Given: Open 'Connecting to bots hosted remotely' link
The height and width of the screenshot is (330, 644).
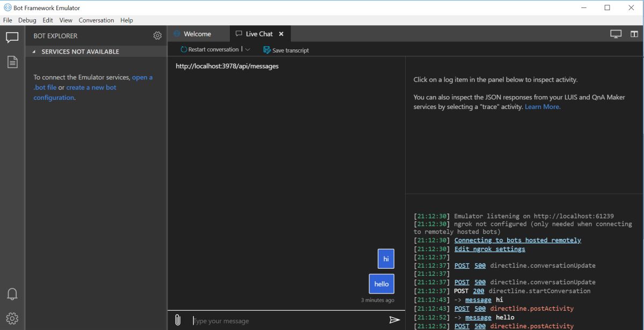Looking at the screenshot, I should coord(517,240).
